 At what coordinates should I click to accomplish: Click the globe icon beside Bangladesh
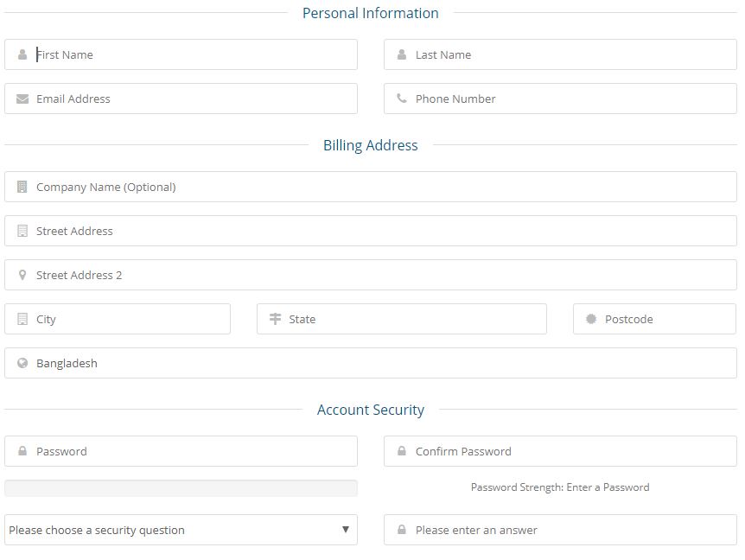(x=22, y=363)
